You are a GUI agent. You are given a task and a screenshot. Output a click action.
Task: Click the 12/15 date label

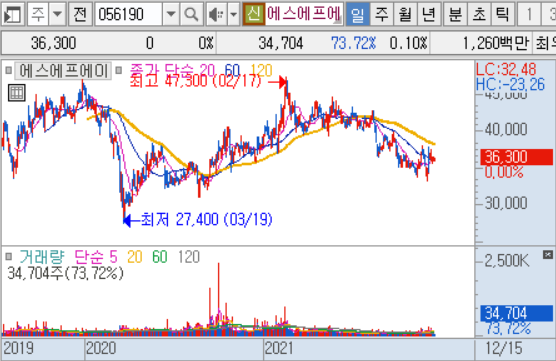[504, 348]
